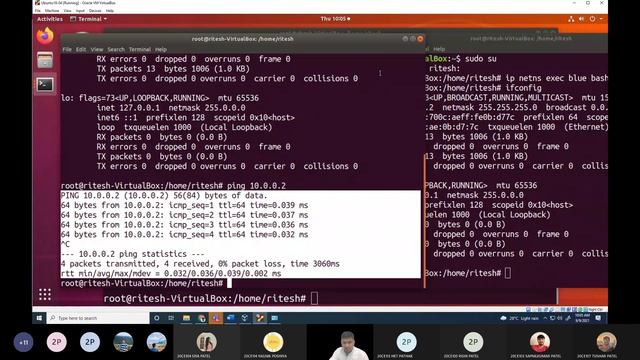Image resolution: width=640 pixels, height=360 pixels.
Task: Open Chrome on Windows taskbar
Action: click(x=201, y=318)
